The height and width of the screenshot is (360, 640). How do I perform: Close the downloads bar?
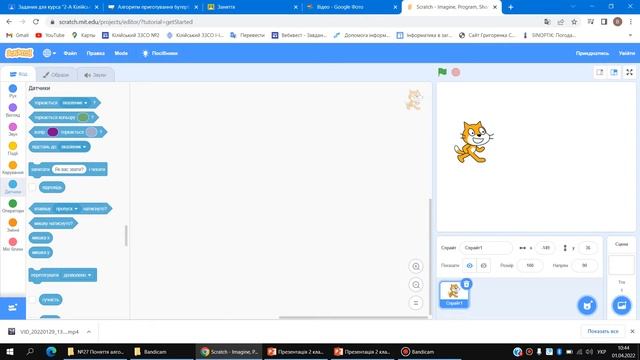[x=632, y=331]
